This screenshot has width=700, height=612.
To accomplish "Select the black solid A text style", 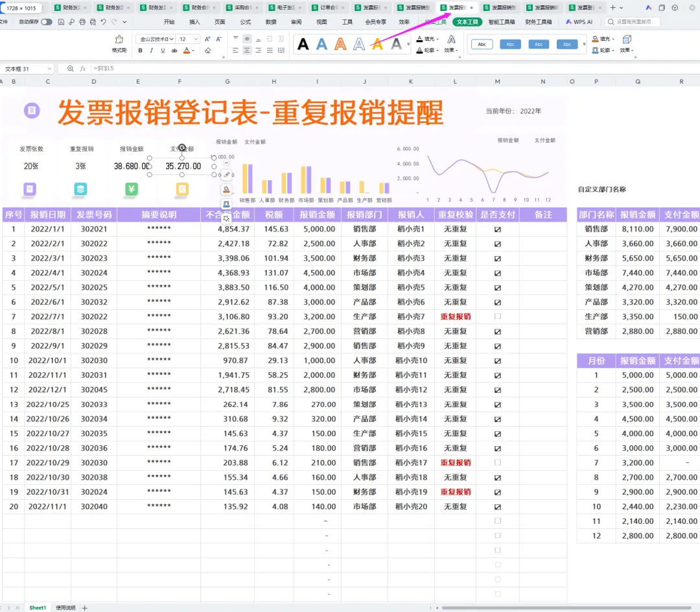I will coord(303,44).
